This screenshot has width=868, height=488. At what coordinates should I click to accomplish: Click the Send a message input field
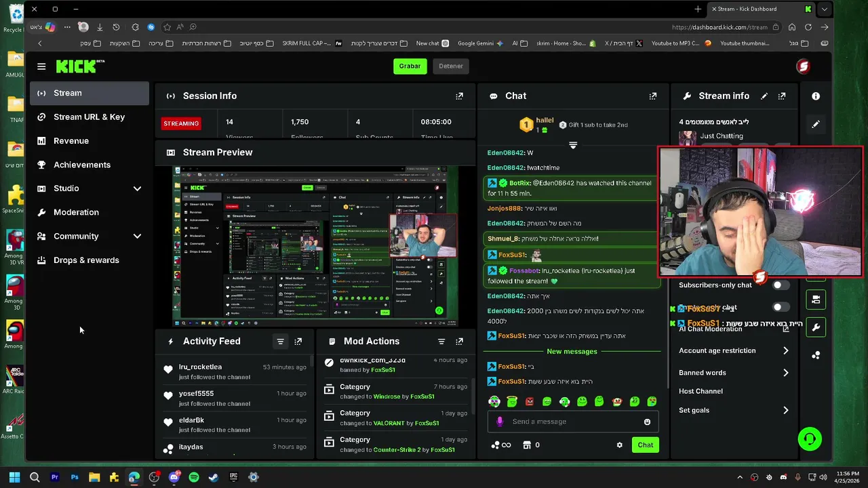pos(572,422)
